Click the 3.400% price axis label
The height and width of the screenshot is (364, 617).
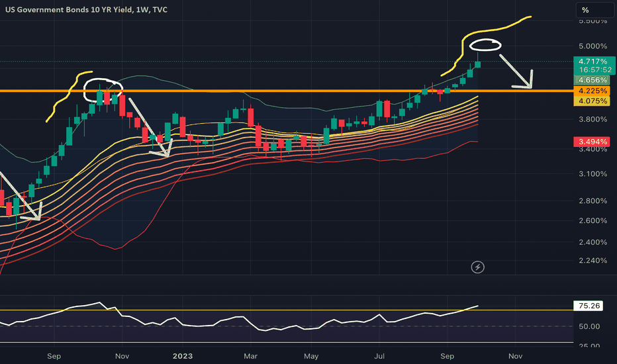click(593, 150)
